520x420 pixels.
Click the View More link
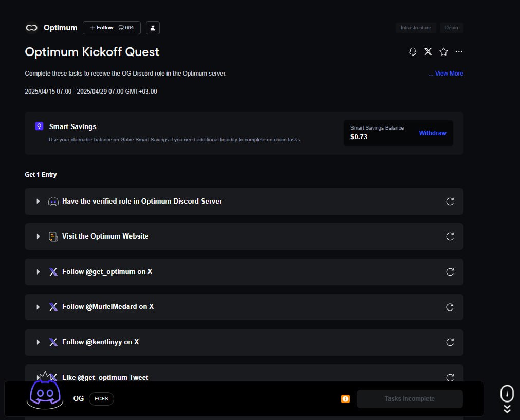point(448,74)
